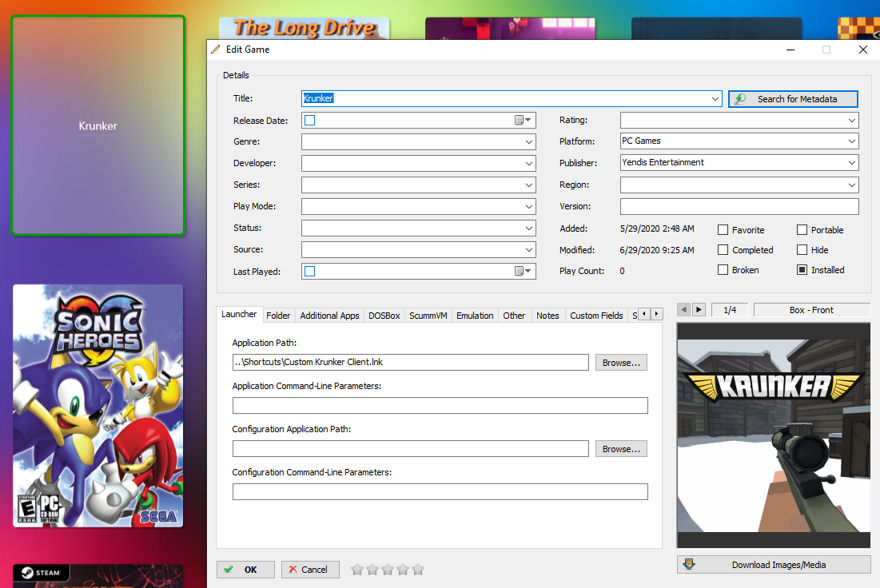Open the Emulation tab
This screenshot has width=880, height=588.
pos(475,316)
